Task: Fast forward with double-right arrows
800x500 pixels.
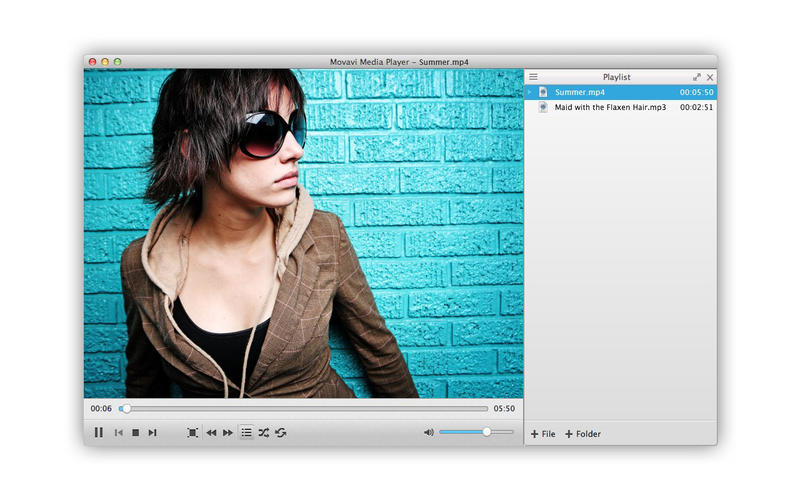Action: 228,433
